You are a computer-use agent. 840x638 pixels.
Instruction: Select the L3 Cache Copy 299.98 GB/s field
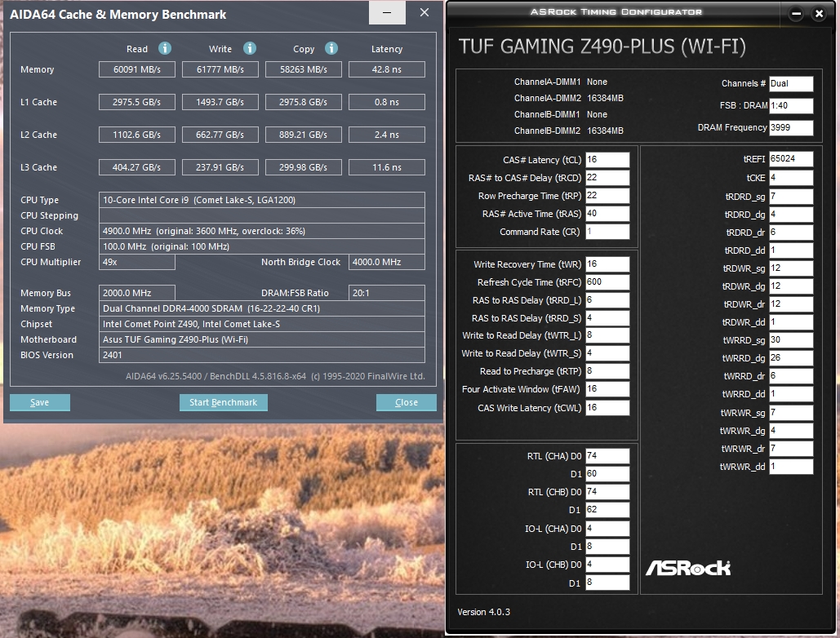pyautogui.click(x=303, y=167)
